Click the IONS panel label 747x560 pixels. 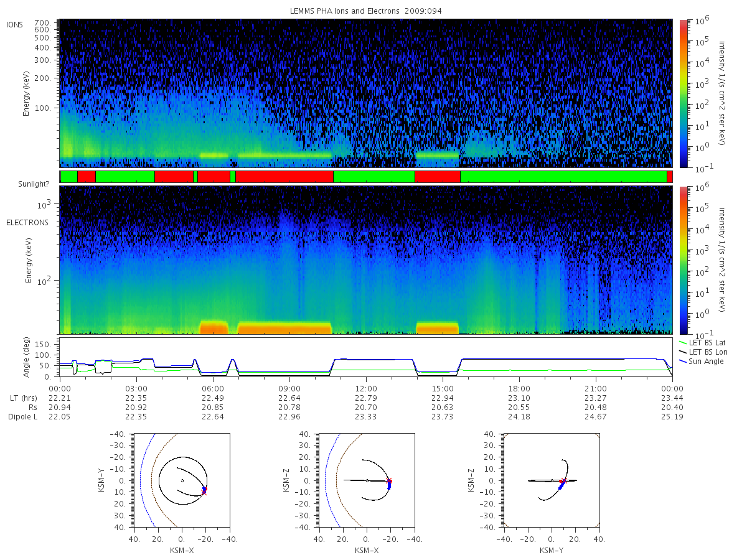(x=15, y=24)
